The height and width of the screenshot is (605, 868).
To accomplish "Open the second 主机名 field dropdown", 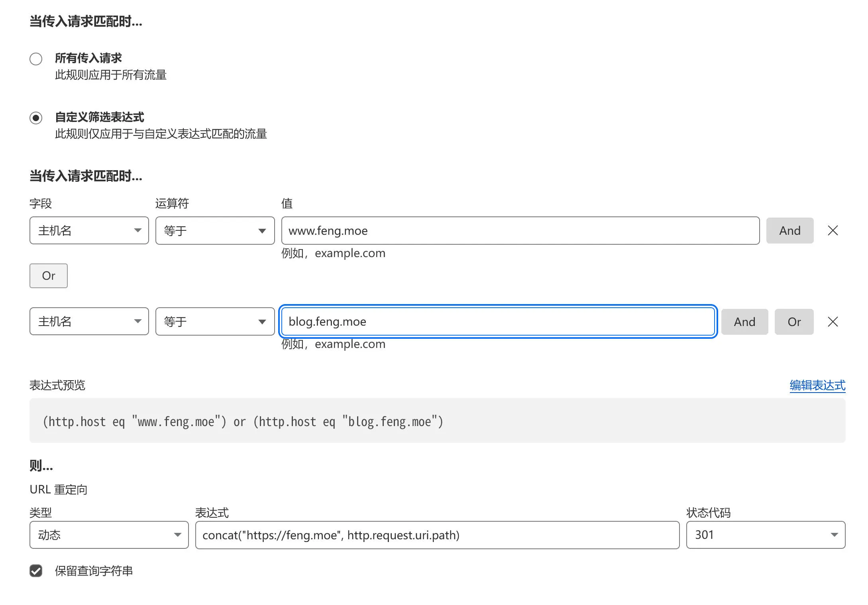I will click(x=89, y=321).
